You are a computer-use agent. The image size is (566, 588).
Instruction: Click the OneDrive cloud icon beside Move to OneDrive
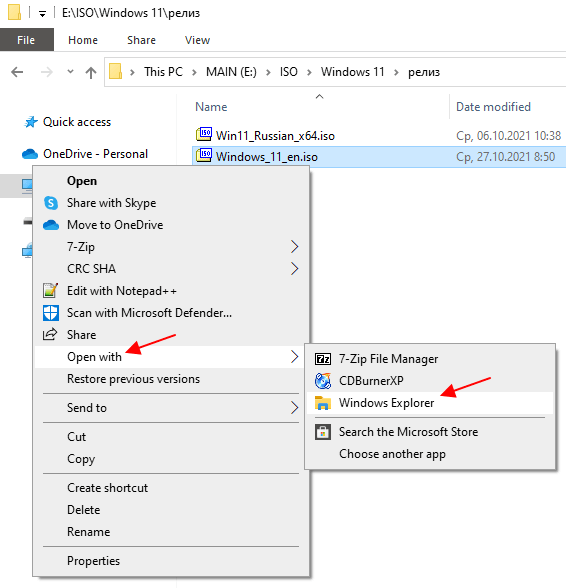click(x=51, y=225)
